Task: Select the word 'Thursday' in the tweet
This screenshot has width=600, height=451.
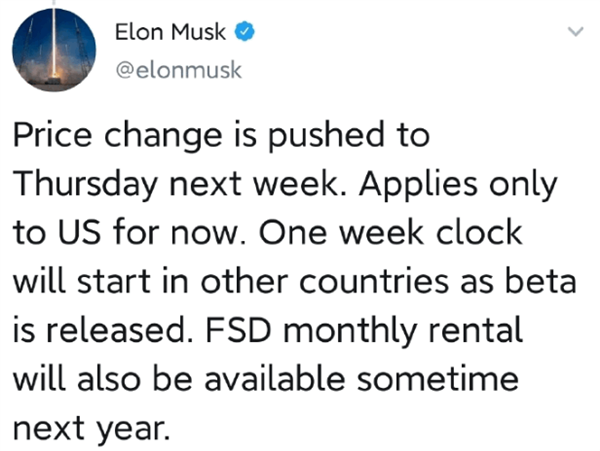Action: pyautogui.click(x=85, y=184)
